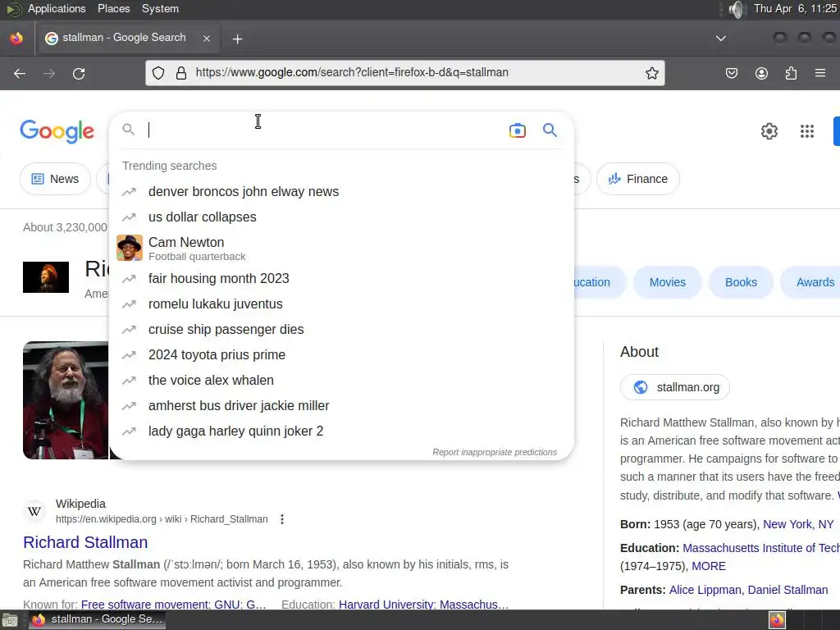Image resolution: width=840 pixels, height=630 pixels.
Task: Click the grayed forward arrow button
Action: (x=49, y=73)
